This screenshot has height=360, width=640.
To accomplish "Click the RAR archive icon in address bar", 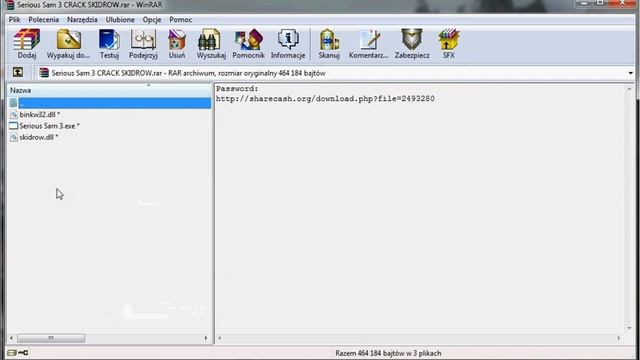I will tap(44, 73).
